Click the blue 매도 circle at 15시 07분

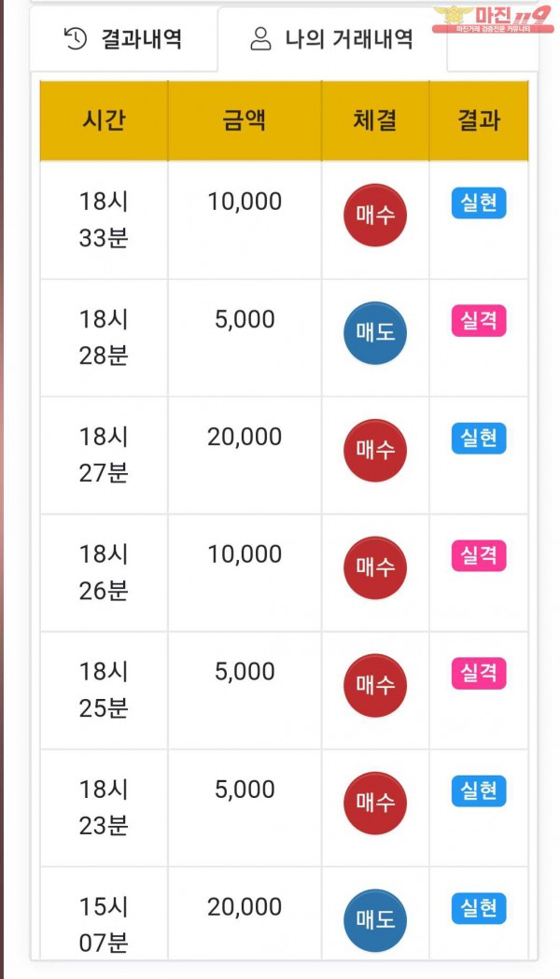(x=375, y=920)
